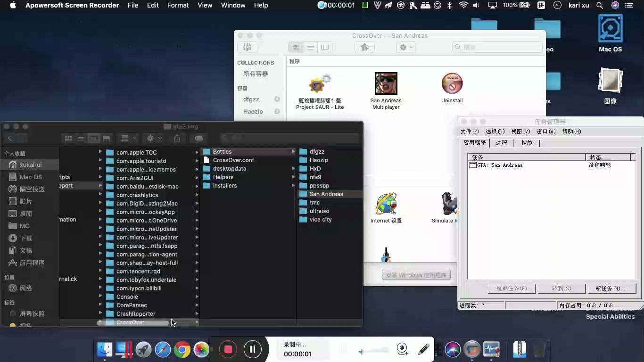Open the Uninstall program icon in CrossOver
Image resolution: width=644 pixels, height=362 pixels.
click(x=452, y=83)
